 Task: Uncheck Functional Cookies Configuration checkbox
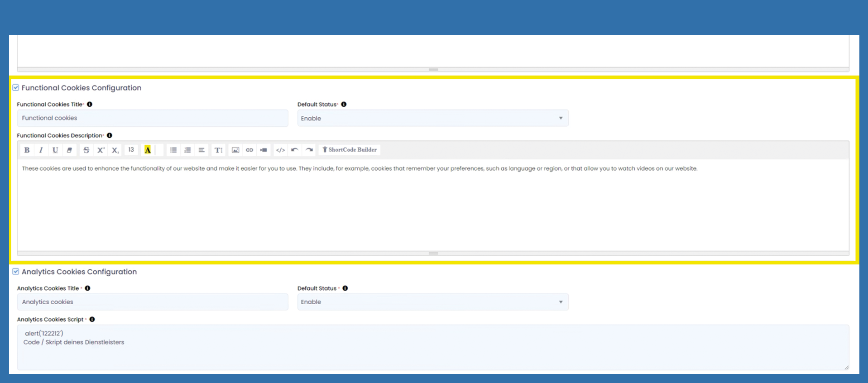16,88
